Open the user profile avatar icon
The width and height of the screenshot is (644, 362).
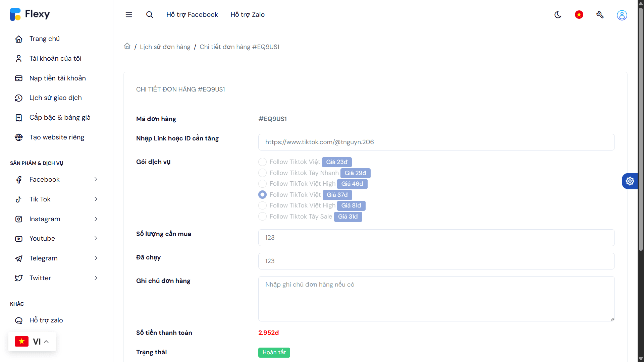(622, 15)
